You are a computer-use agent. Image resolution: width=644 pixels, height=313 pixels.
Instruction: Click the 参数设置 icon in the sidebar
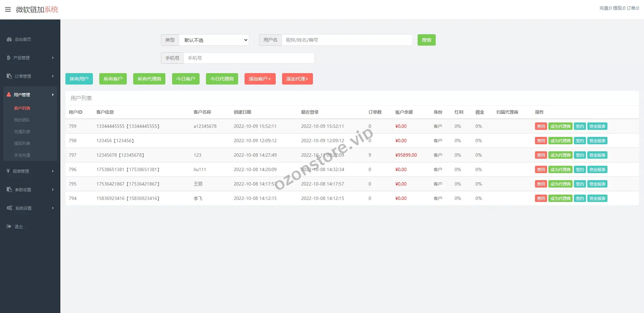(x=8, y=190)
